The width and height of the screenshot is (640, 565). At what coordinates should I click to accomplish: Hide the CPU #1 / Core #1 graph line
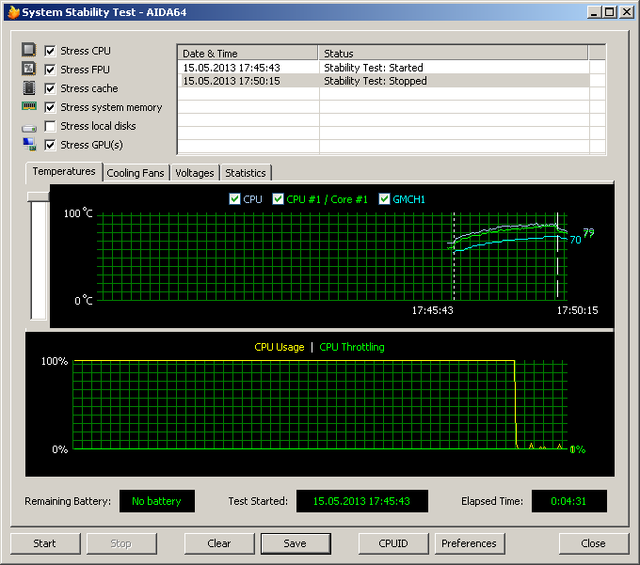pyautogui.click(x=278, y=199)
